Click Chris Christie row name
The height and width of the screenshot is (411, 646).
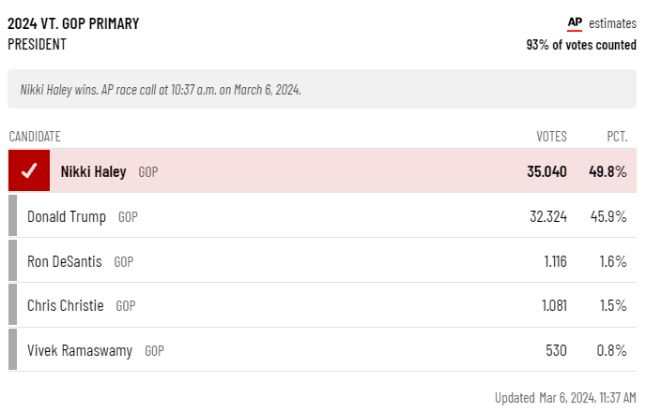(66, 306)
